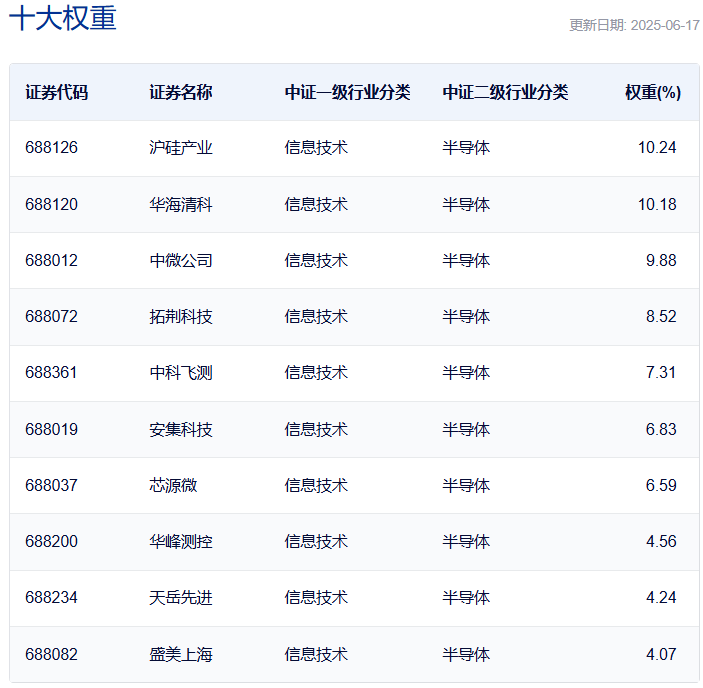Open the 拓荆科技 security name
This screenshot has height=688, width=703.
pos(181,316)
